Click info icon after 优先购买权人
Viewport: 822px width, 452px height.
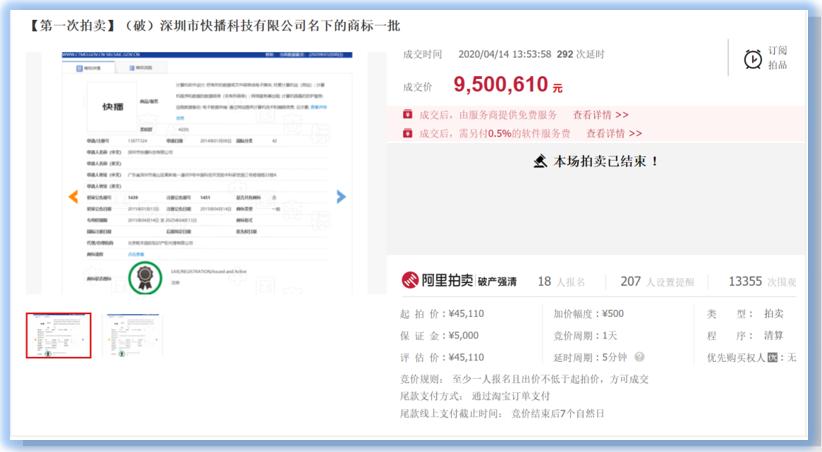(772, 358)
